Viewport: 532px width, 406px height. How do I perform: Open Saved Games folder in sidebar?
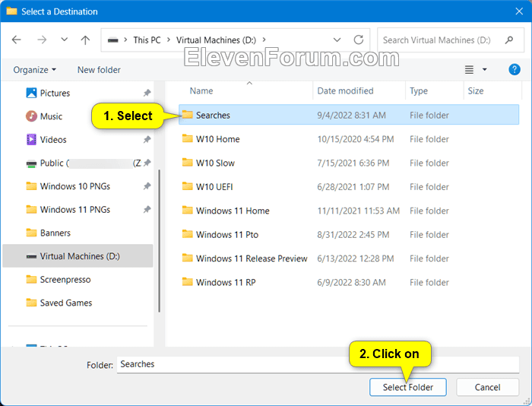(x=66, y=303)
